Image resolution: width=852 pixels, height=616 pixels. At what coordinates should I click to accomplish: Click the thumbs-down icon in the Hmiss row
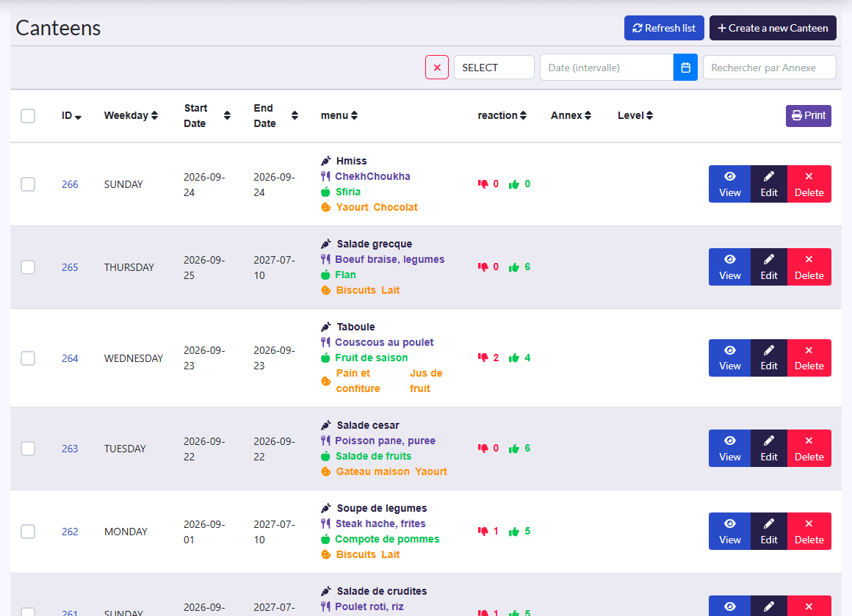(483, 184)
